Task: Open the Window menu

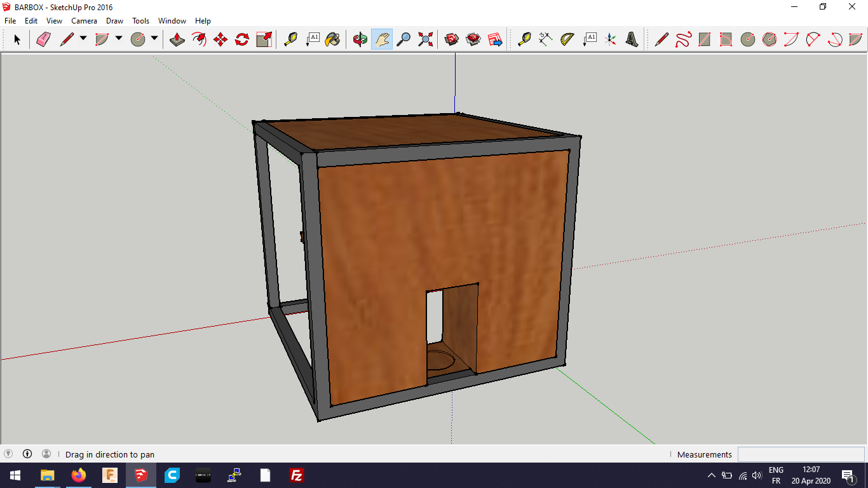Action: point(172,21)
